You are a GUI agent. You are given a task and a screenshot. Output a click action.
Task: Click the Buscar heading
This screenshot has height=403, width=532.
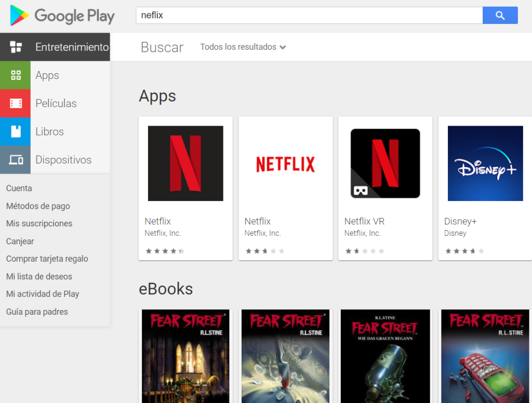(x=162, y=47)
